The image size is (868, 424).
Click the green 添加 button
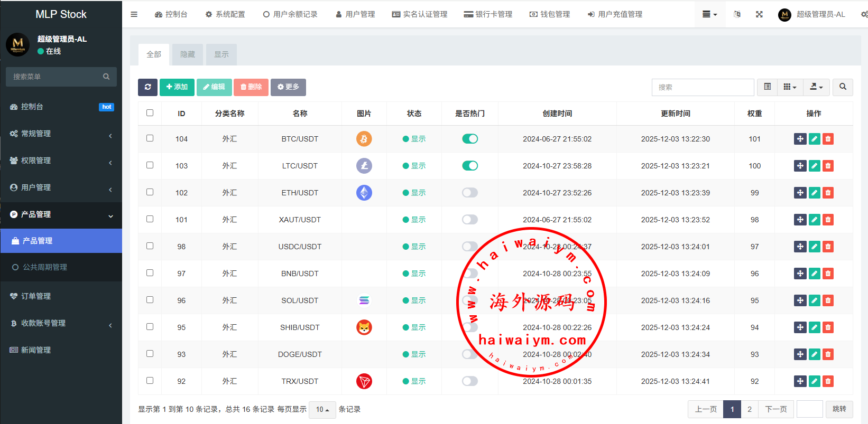click(177, 87)
